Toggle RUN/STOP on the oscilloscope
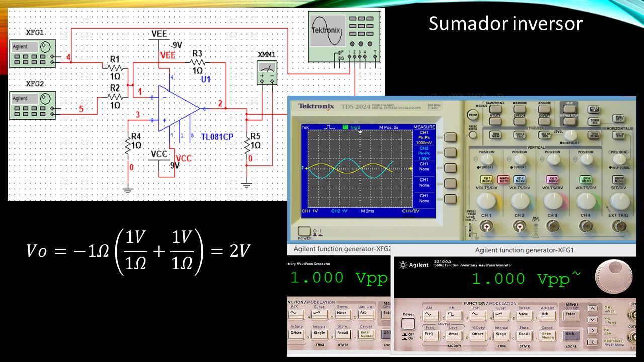The image size is (644, 362). (x=618, y=118)
